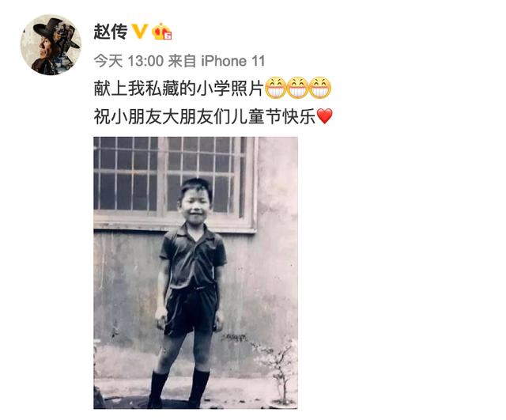Open 赵传's profile avatar picture
Viewport: 506px width, 420px height.
[51, 44]
